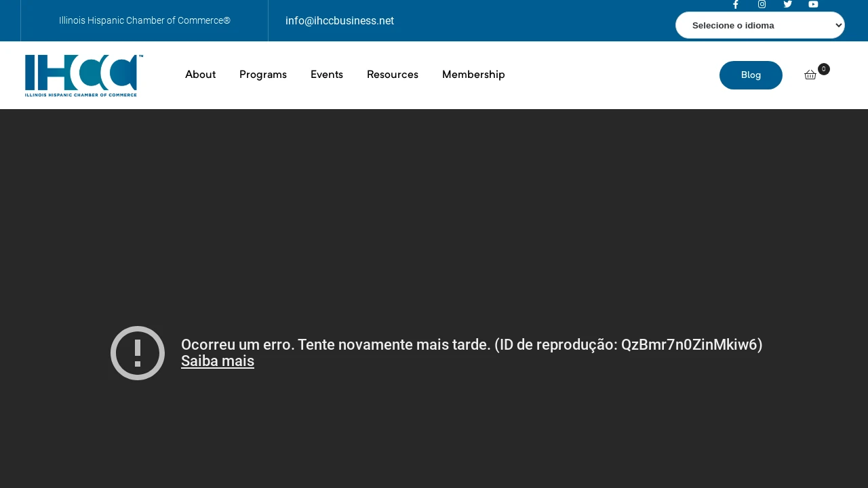
Task: Click the exclamation error icon in video
Action: (138, 353)
